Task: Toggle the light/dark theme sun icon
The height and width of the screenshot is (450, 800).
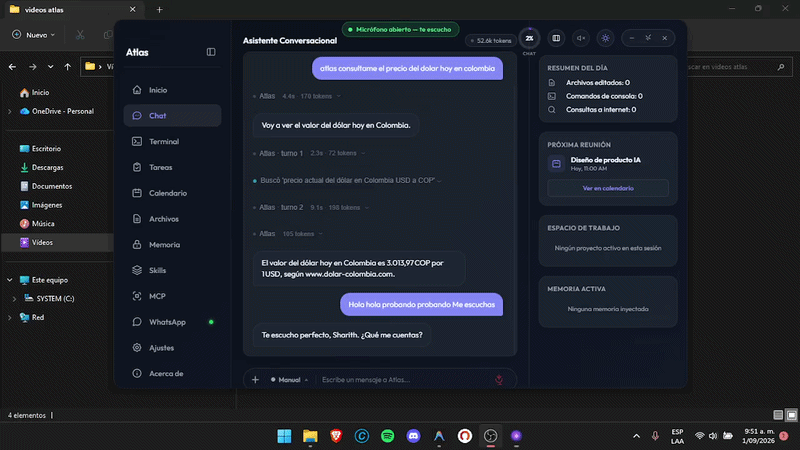Action: click(605, 38)
